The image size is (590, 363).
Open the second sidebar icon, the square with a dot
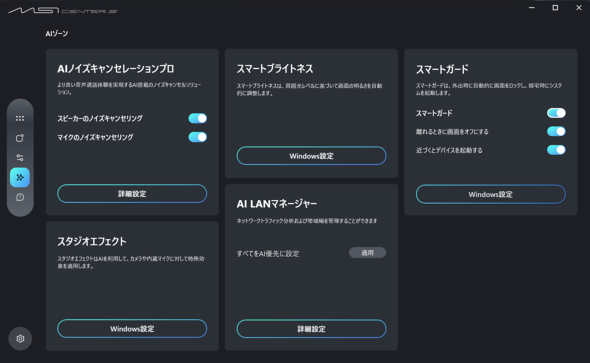(x=20, y=138)
